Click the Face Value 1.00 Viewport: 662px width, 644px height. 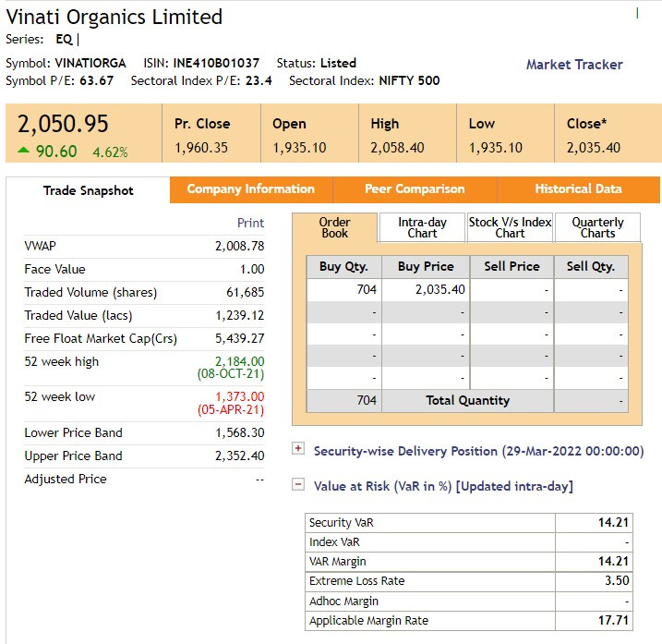252,269
